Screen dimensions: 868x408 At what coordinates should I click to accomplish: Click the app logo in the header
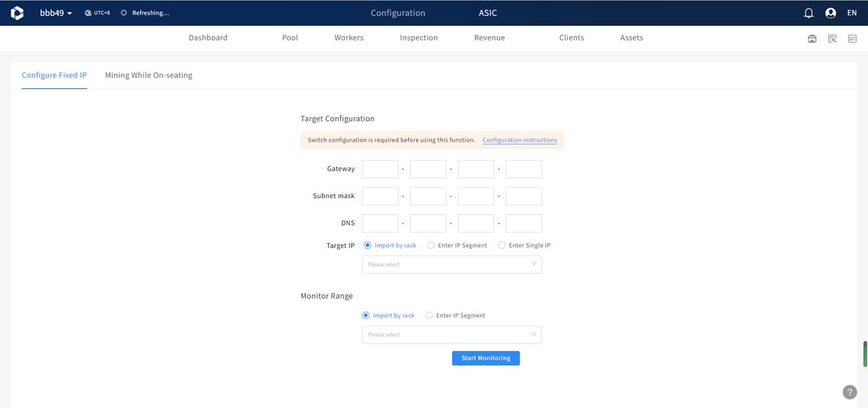coord(17,13)
